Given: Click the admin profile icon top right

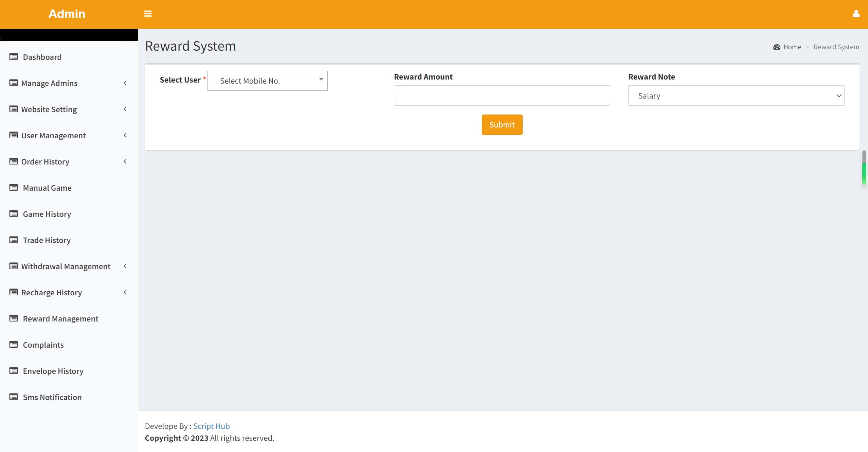Looking at the screenshot, I should 856,14.
